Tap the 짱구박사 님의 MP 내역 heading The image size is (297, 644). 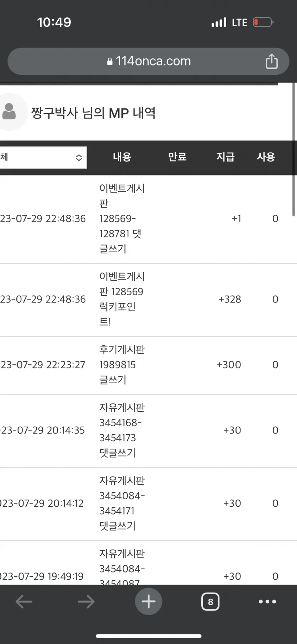tap(93, 113)
